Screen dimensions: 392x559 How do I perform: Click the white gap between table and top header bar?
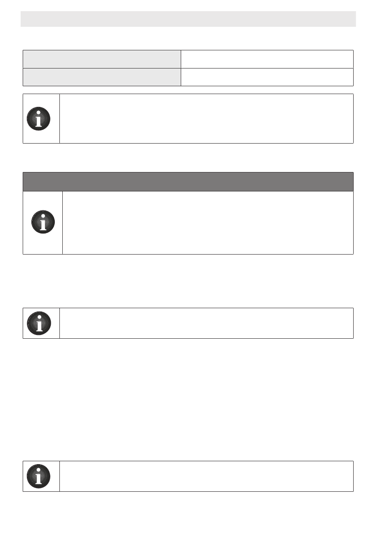click(188, 38)
